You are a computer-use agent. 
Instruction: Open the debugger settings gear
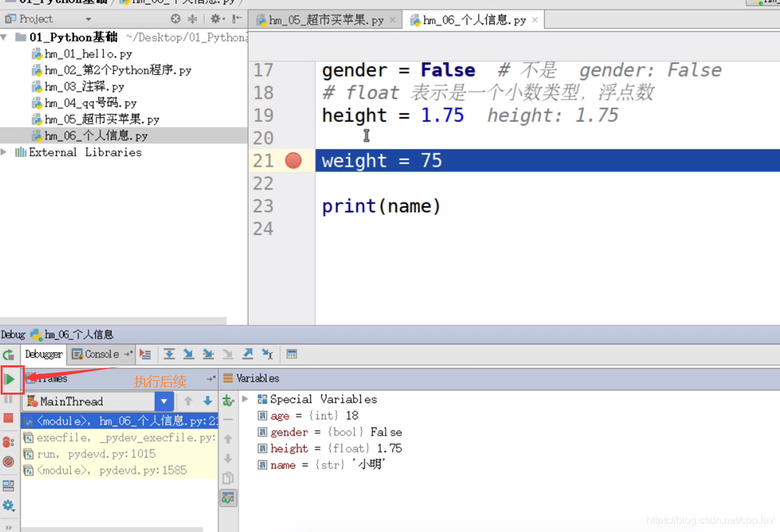(8, 506)
